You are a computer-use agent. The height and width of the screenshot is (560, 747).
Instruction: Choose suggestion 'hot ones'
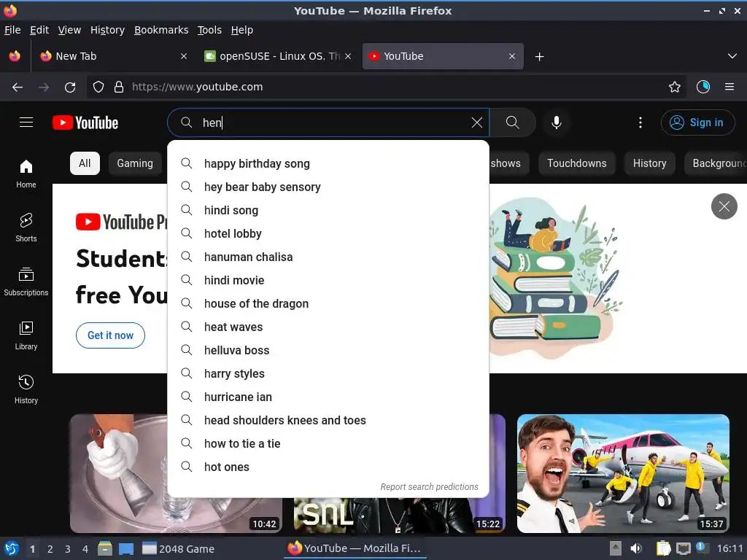(328, 467)
